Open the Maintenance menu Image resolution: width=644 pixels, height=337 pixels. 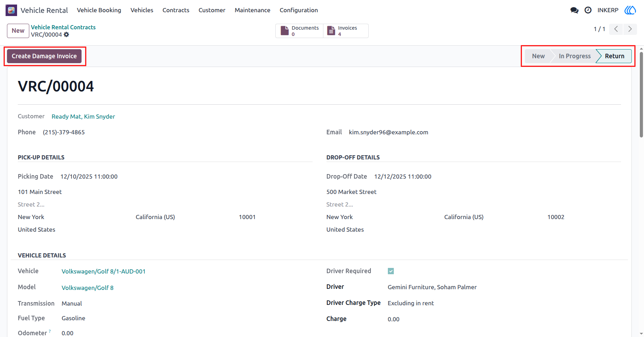pos(253,10)
